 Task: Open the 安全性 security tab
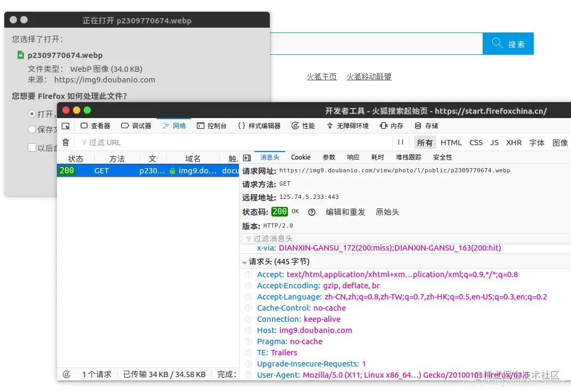[443, 157]
